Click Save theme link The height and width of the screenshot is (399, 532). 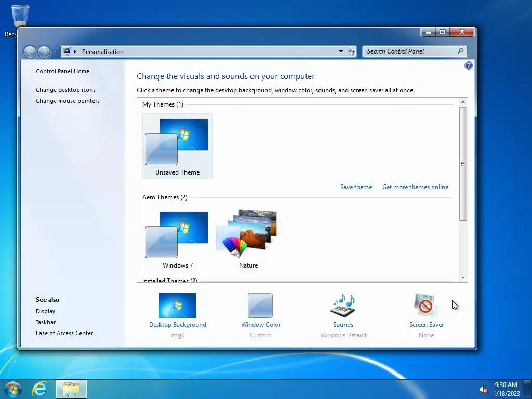click(356, 187)
